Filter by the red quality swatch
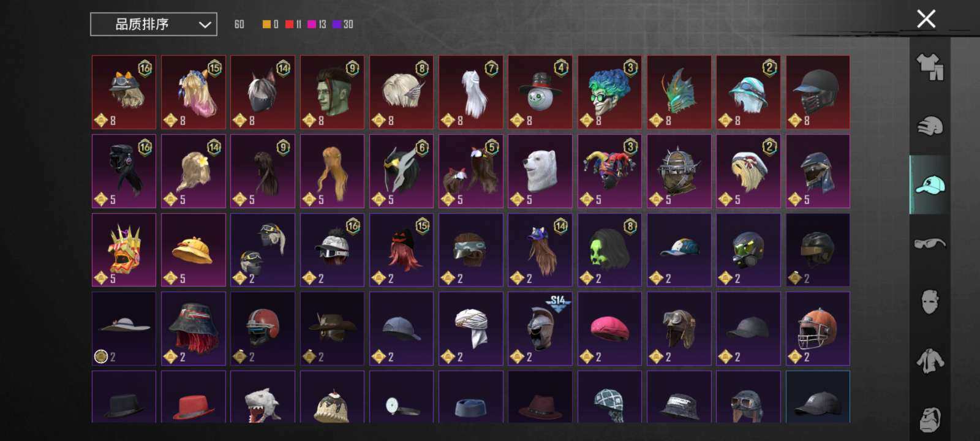The height and width of the screenshot is (441, 980). click(293, 24)
